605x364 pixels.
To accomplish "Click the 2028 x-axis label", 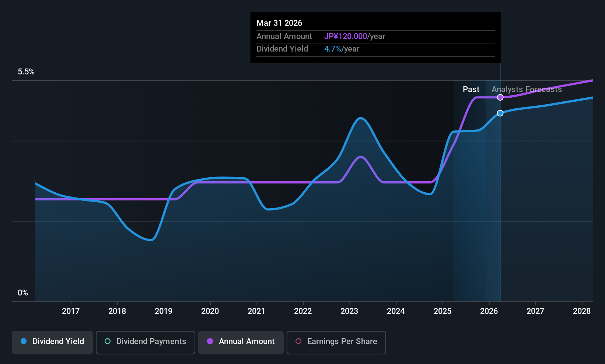I will pyautogui.click(x=582, y=311).
